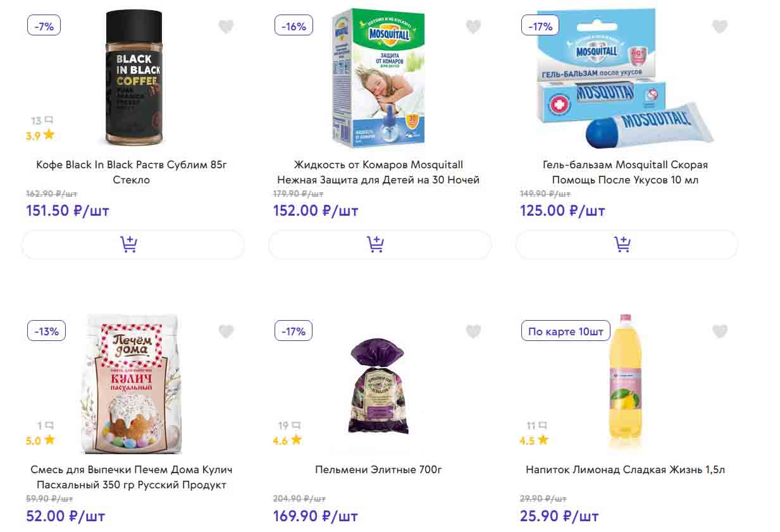Click the -16% discount badge
780x532 pixels.
pyautogui.click(x=294, y=27)
